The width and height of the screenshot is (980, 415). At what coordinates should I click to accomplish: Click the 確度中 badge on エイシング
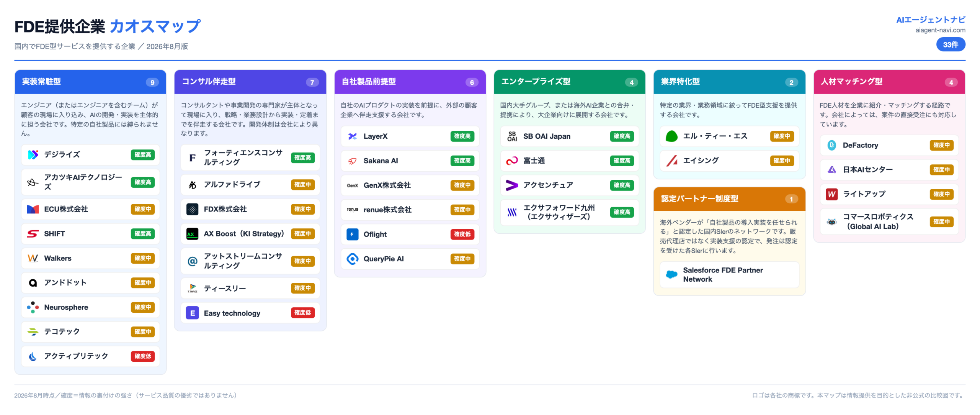click(x=782, y=161)
